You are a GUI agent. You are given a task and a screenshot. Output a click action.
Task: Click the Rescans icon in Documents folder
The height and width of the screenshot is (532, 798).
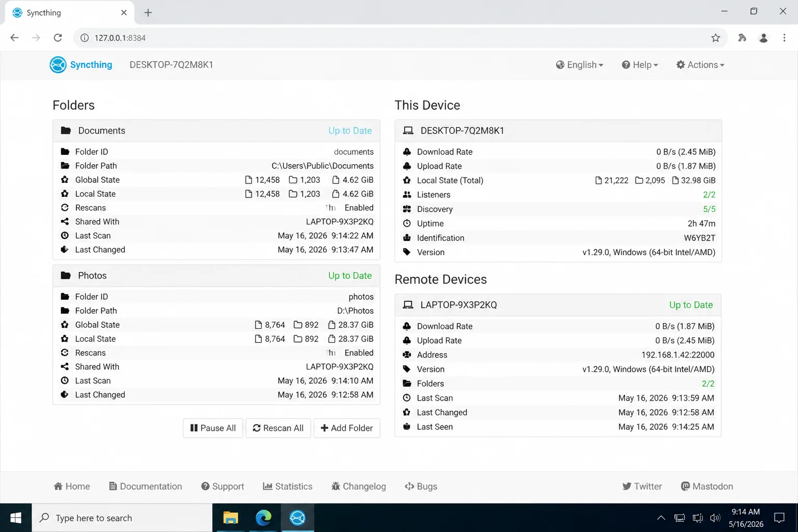click(64, 207)
